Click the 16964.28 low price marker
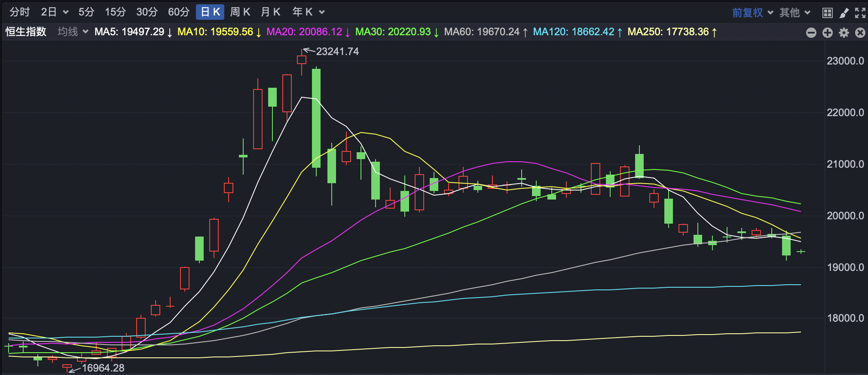 (x=103, y=368)
